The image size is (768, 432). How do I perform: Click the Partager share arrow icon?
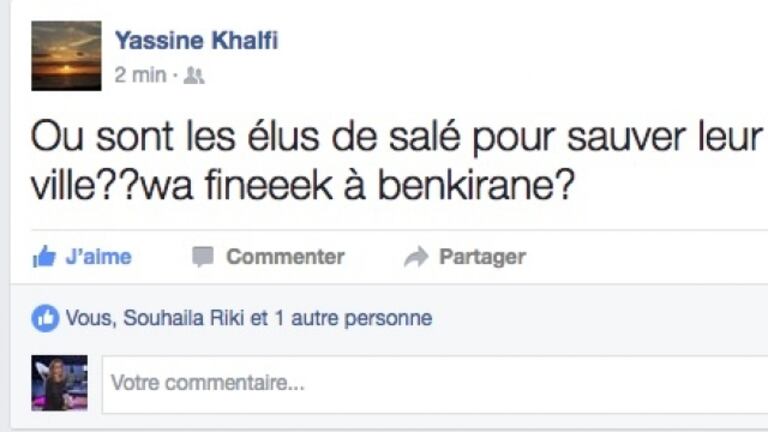[x=416, y=258]
